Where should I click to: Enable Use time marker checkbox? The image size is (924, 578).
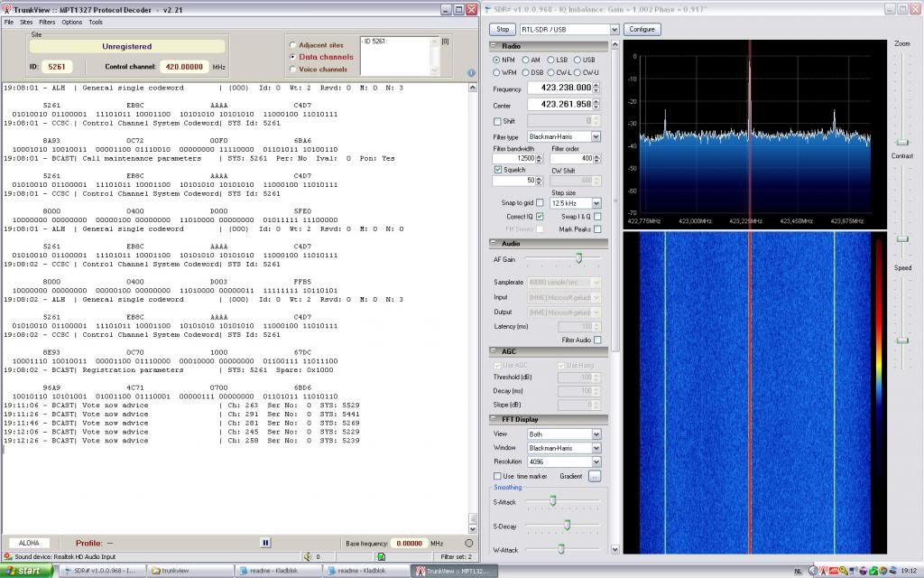497,476
